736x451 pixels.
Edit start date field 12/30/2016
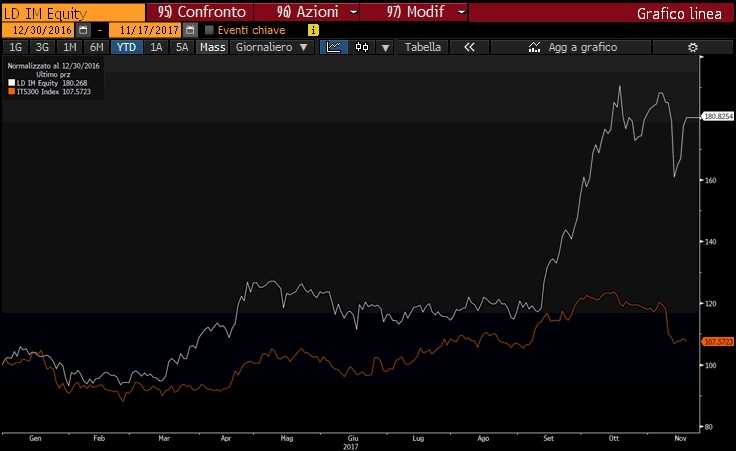[x=39, y=30]
